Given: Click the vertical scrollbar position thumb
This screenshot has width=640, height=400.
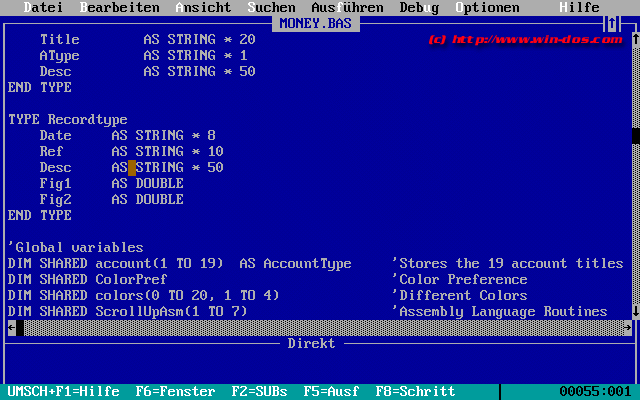Looking at the screenshot, I should coord(635,135).
